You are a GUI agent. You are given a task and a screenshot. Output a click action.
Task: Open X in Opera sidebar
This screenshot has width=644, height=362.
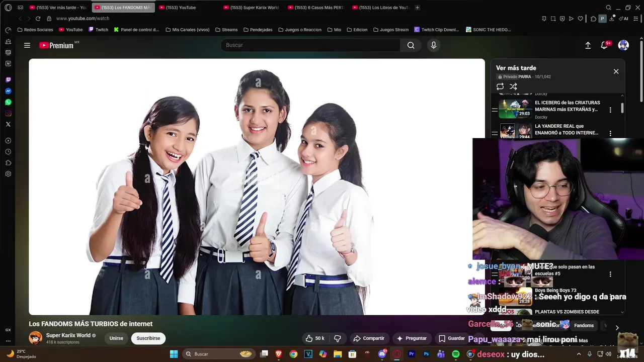click(x=8, y=124)
